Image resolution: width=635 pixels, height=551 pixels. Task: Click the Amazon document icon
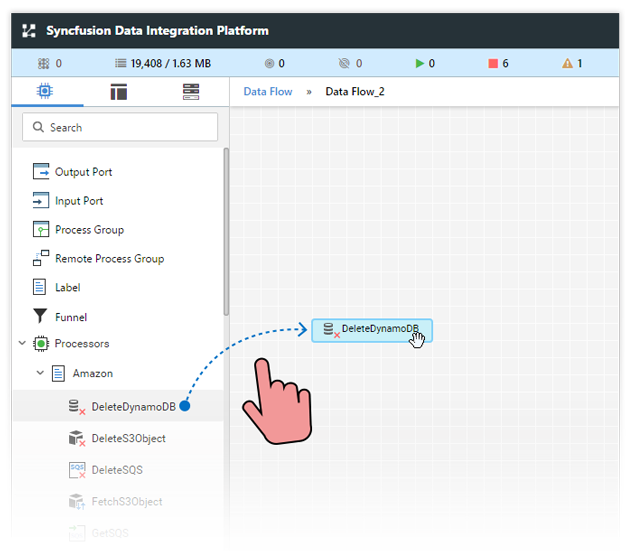(x=58, y=373)
